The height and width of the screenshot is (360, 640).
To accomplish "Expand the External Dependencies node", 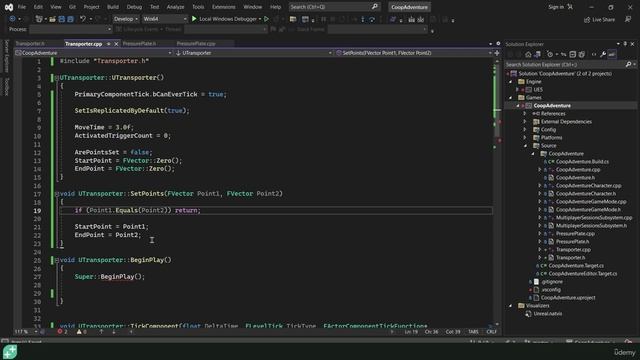I will point(525,122).
